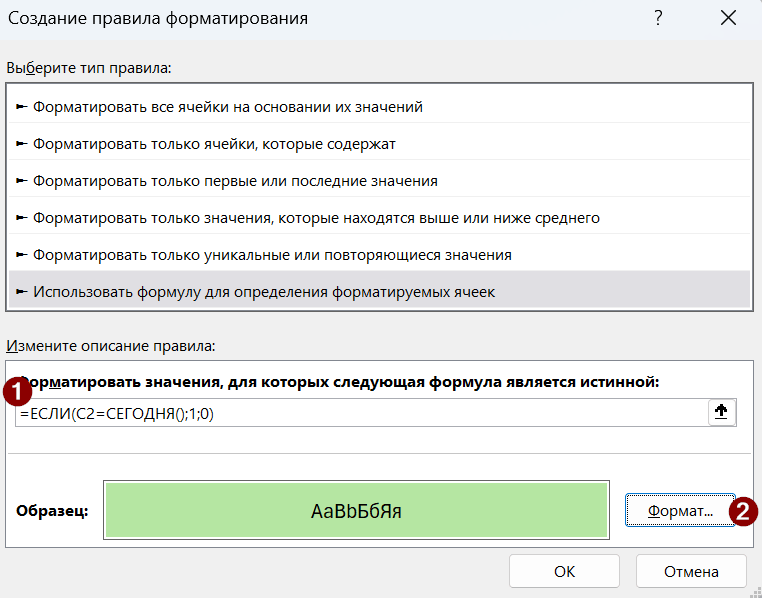Open the Формат... button

pyautogui.click(x=680, y=510)
